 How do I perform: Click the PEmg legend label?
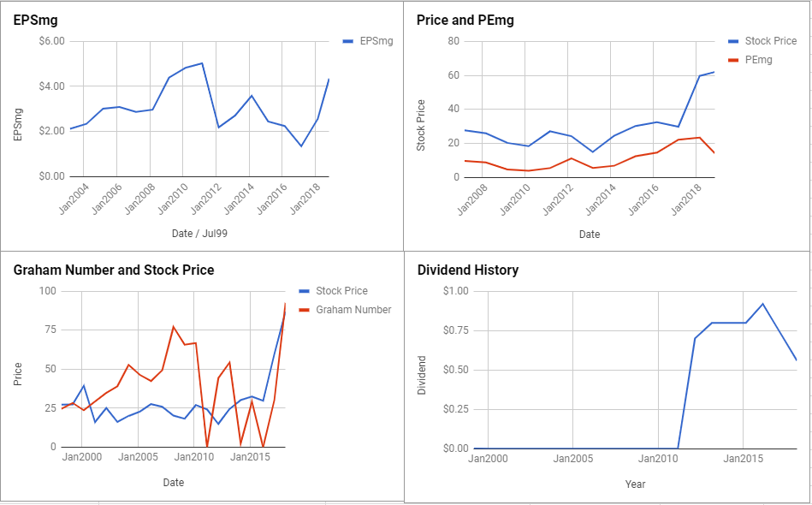point(759,60)
